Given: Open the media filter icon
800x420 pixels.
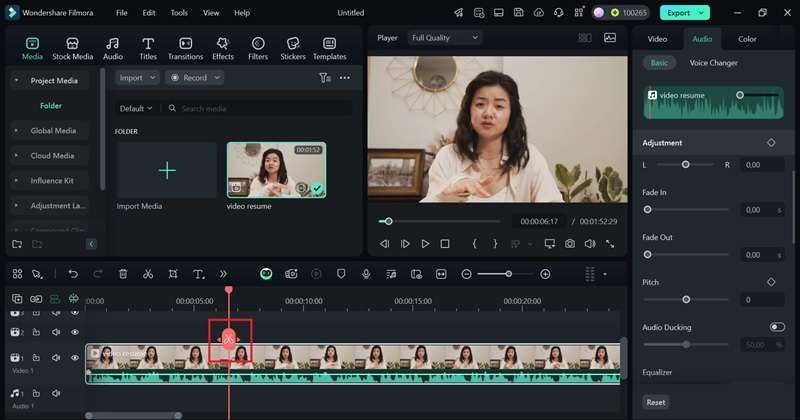Looking at the screenshot, I should tap(325, 78).
